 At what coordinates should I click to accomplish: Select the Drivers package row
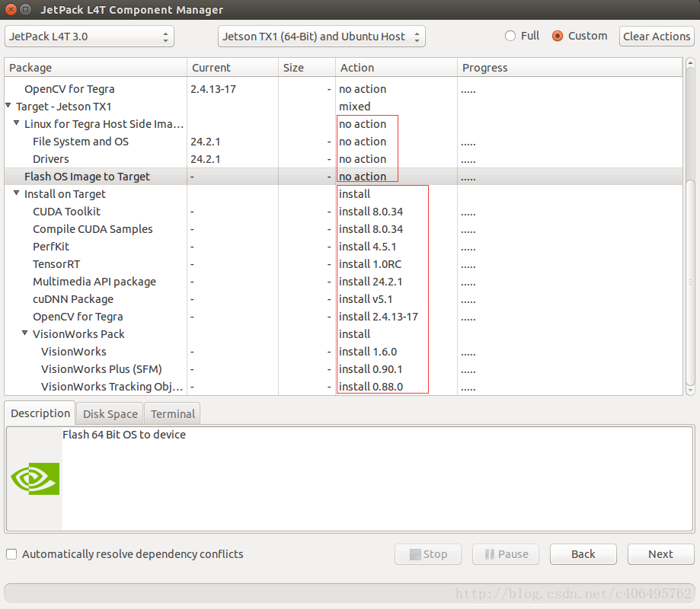[344, 159]
